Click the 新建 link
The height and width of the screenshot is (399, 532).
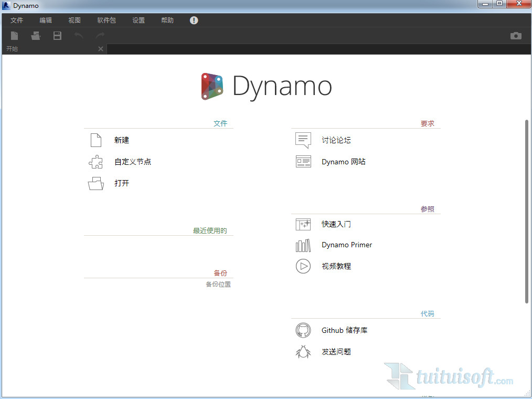click(x=122, y=140)
